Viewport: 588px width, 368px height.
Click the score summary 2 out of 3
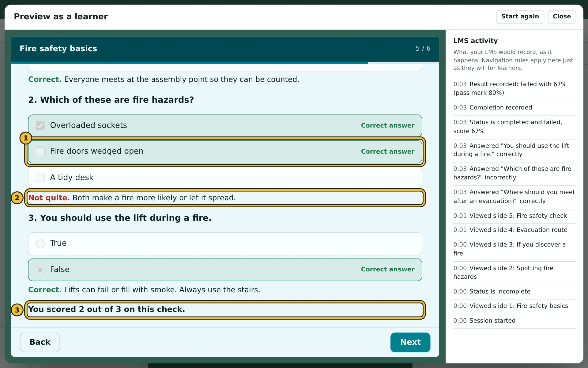pyautogui.click(x=107, y=309)
